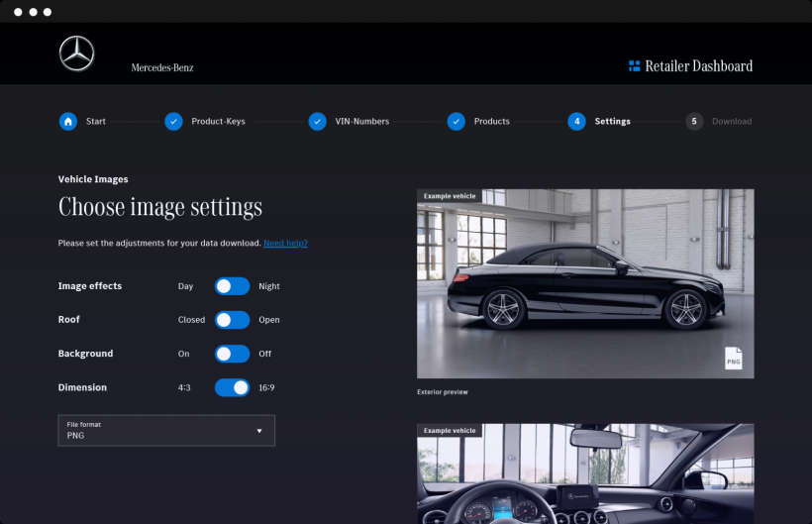This screenshot has height=524, width=812.
Task: Select the Product-Keys step label
Action: (218, 121)
